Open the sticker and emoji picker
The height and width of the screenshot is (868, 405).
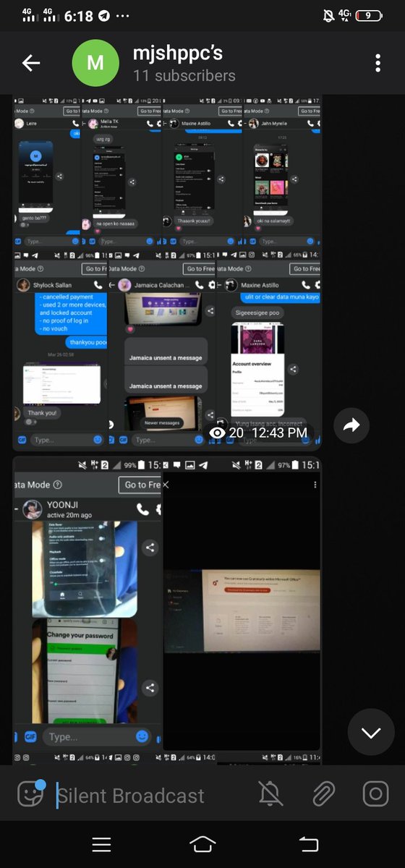(30, 795)
